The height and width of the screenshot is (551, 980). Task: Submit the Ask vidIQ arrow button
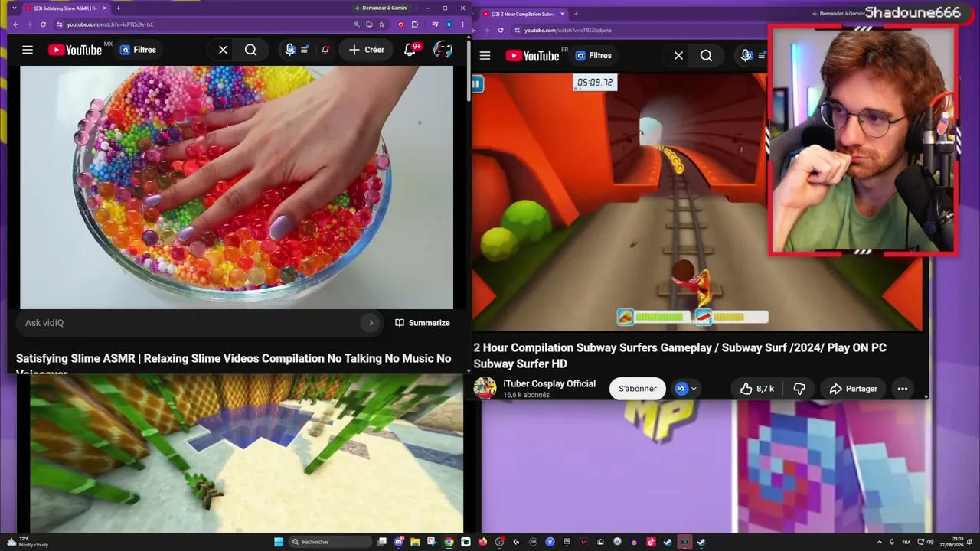click(371, 323)
